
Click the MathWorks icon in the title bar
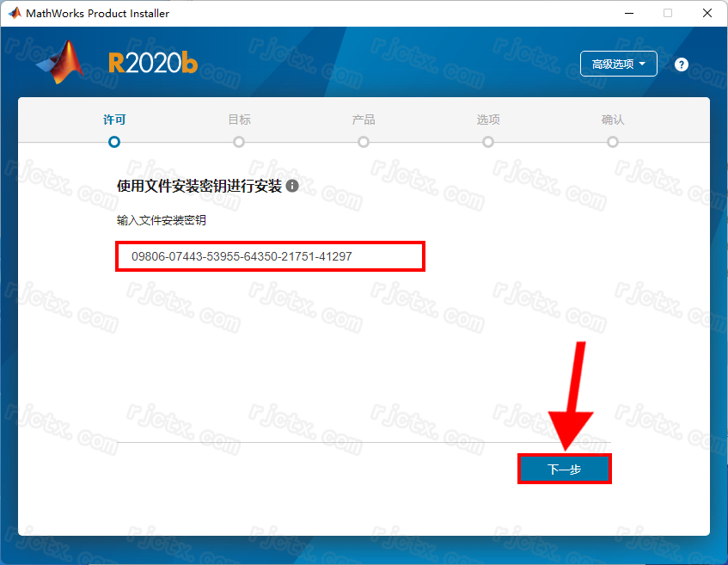pyautogui.click(x=14, y=13)
